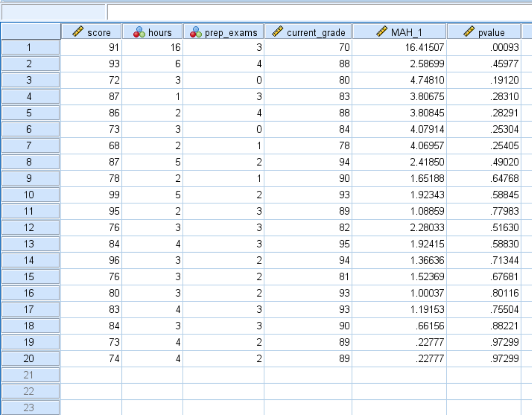Select row header 17
This screenshot has width=532, height=415.
click(30, 309)
